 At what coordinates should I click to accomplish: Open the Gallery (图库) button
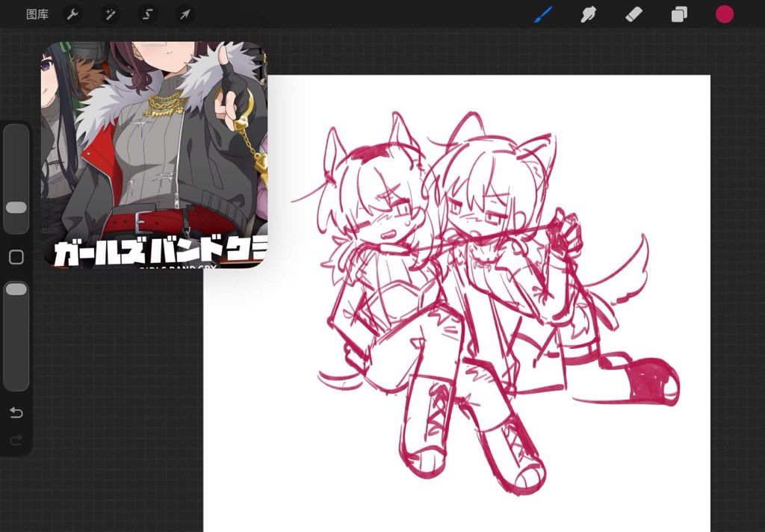coord(37,15)
